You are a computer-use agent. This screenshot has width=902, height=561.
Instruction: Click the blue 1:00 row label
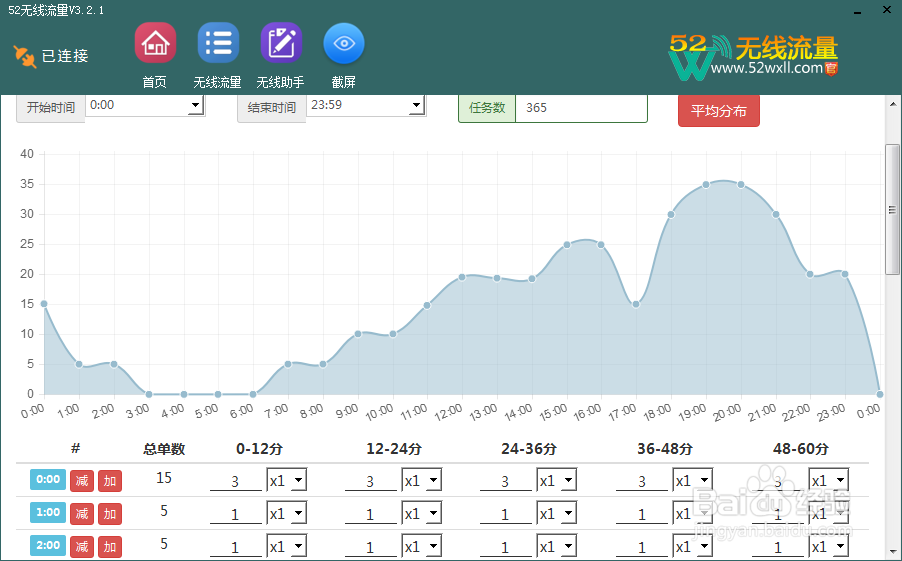[48, 512]
